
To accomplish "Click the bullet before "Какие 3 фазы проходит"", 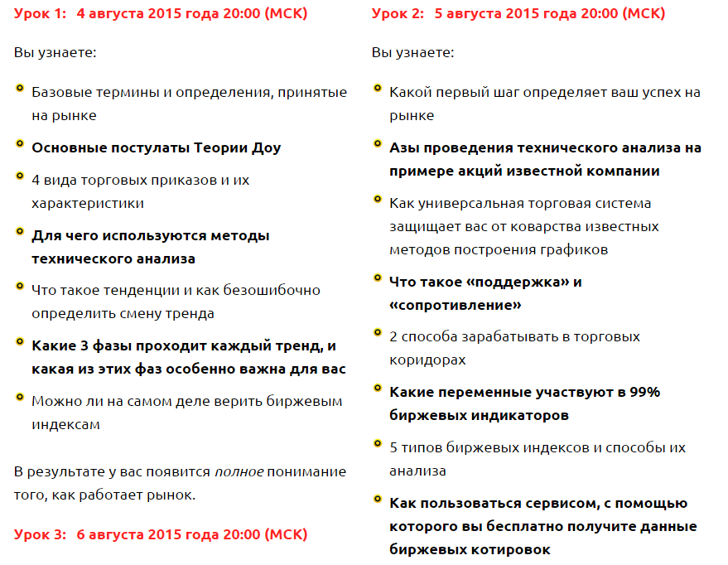I will point(19,342).
